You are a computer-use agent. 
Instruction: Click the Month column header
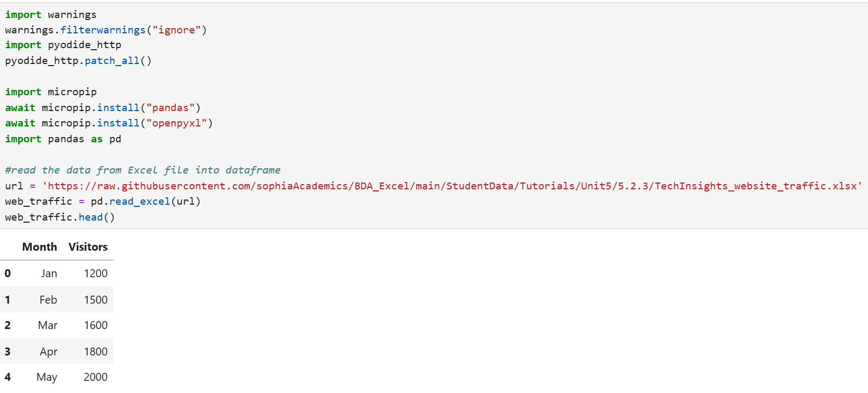point(39,247)
